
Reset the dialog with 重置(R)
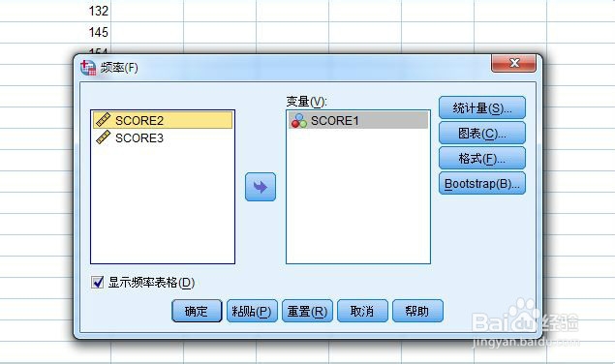[x=308, y=311]
